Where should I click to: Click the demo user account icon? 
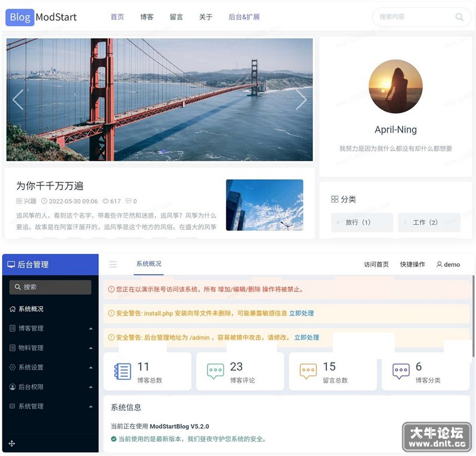(439, 265)
